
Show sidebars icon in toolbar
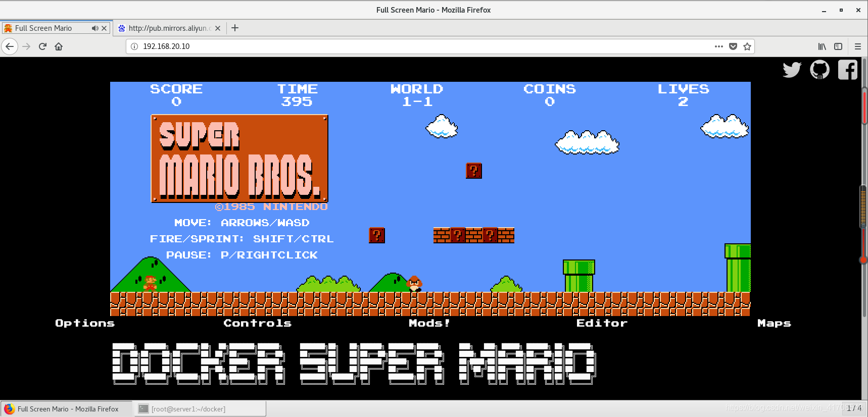(838, 46)
